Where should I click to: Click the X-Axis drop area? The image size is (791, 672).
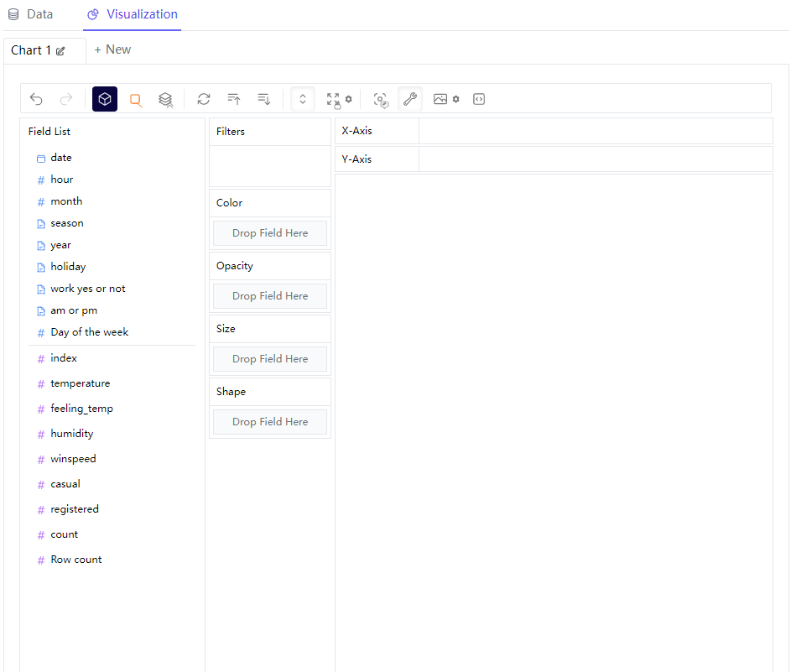[596, 131]
